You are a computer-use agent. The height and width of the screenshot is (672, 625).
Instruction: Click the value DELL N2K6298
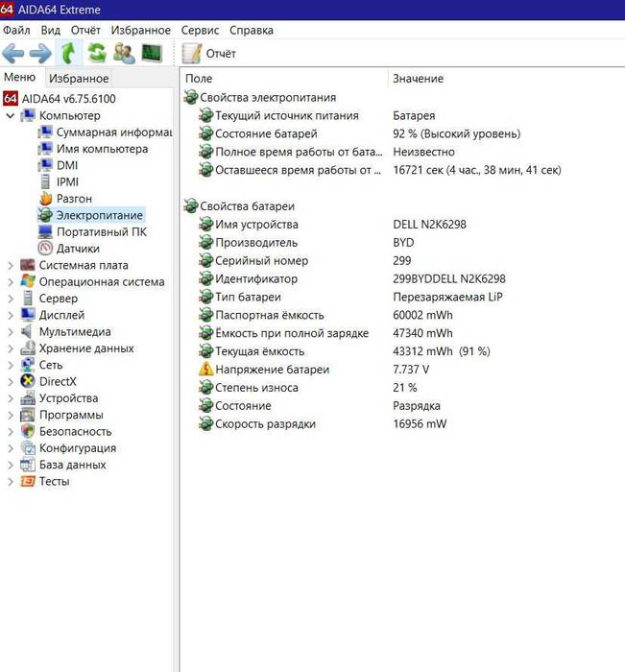(x=429, y=225)
